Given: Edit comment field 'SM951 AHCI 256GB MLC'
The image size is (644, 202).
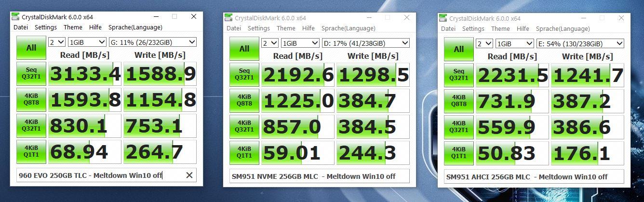Looking at the screenshot, I should tap(534, 176).
